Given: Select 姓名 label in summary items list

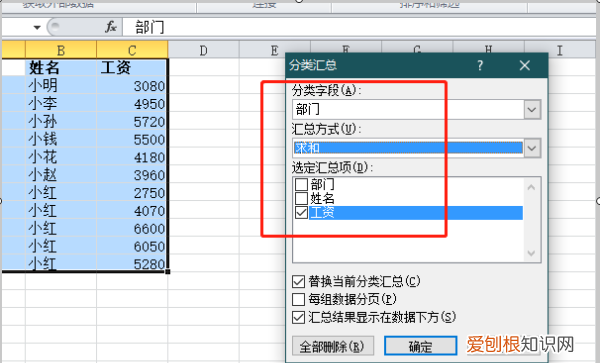Looking at the screenshot, I should tap(323, 198).
